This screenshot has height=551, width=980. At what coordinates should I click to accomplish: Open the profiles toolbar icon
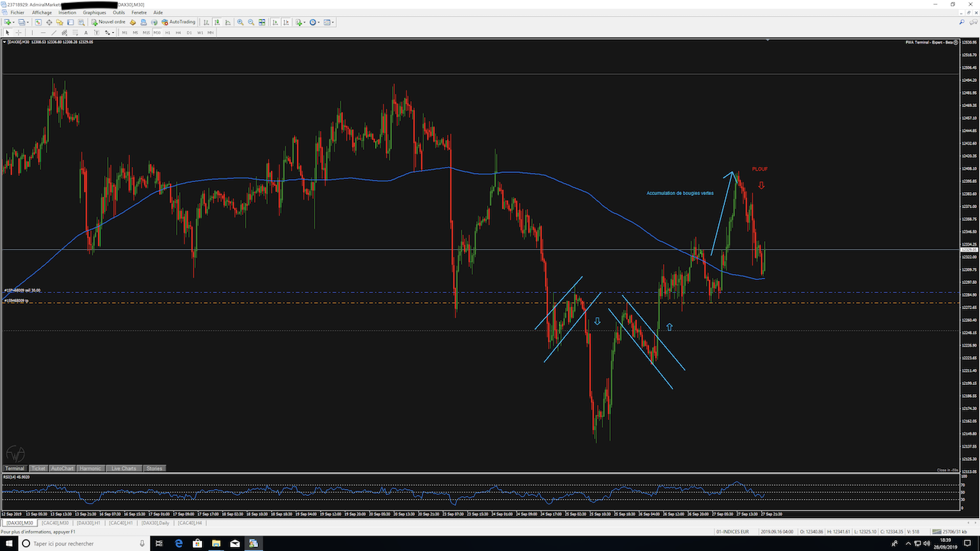(23, 22)
